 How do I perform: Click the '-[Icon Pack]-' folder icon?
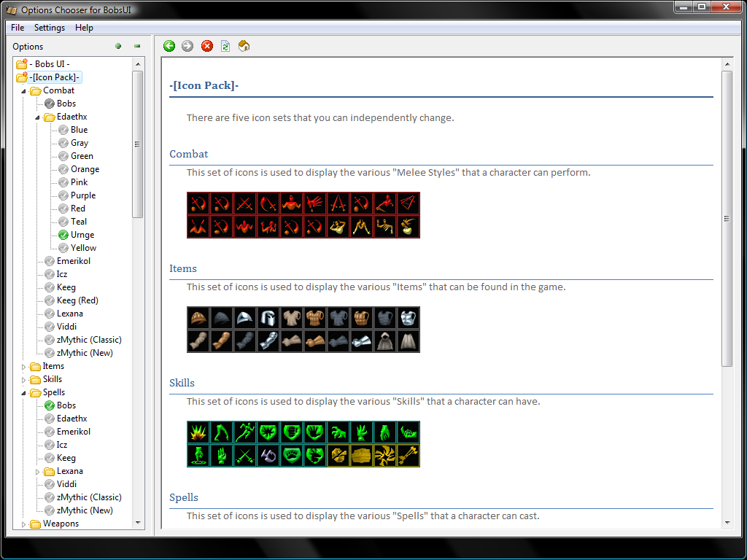[22, 77]
